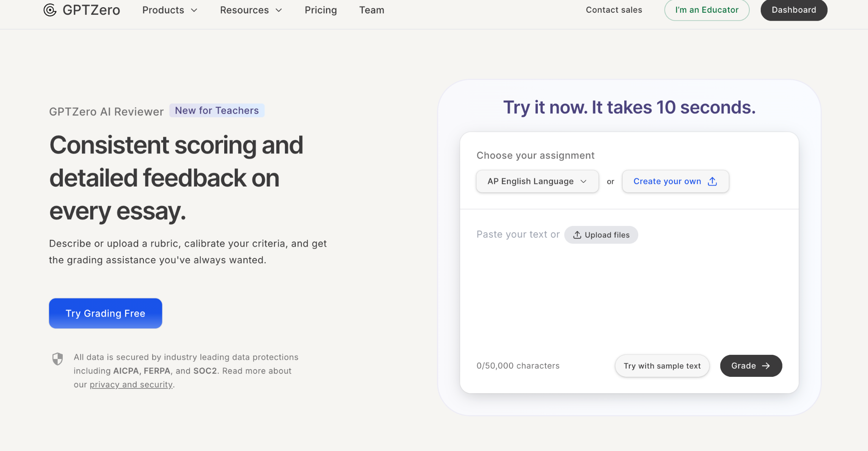Go to the Pricing page
The height and width of the screenshot is (451, 868).
point(321,10)
